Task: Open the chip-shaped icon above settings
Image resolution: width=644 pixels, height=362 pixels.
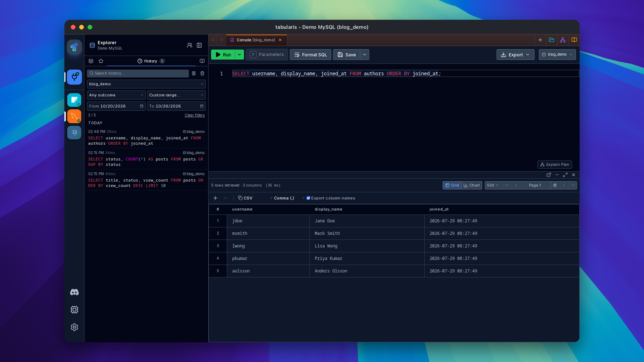Action: pyautogui.click(x=74, y=310)
